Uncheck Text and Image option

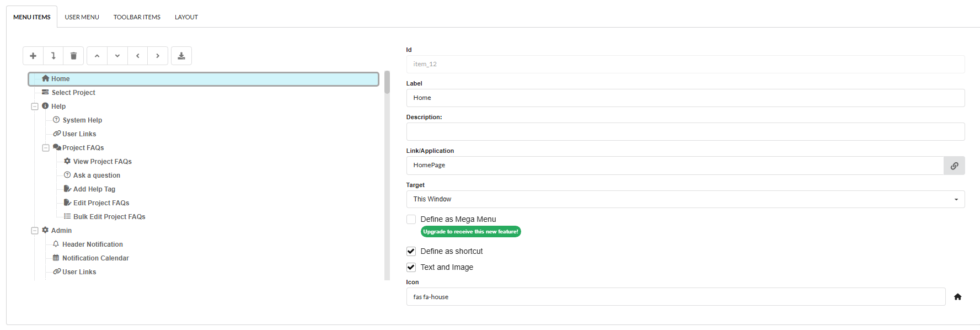point(411,267)
